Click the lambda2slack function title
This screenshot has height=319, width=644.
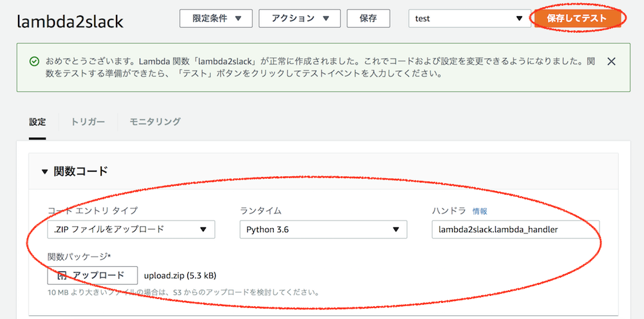(70, 21)
